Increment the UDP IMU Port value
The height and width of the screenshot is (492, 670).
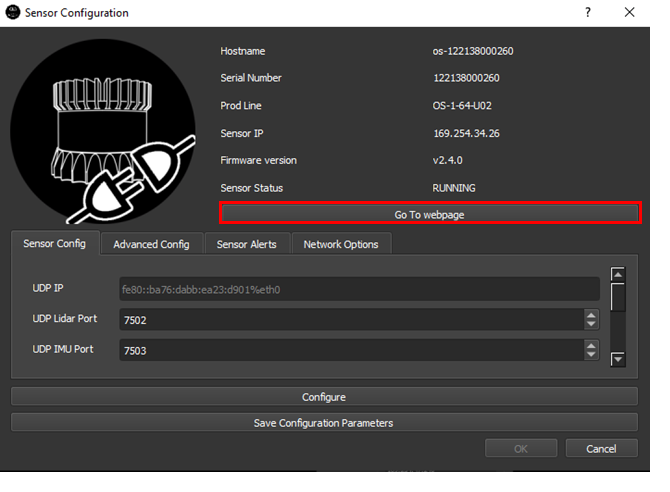(x=591, y=345)
